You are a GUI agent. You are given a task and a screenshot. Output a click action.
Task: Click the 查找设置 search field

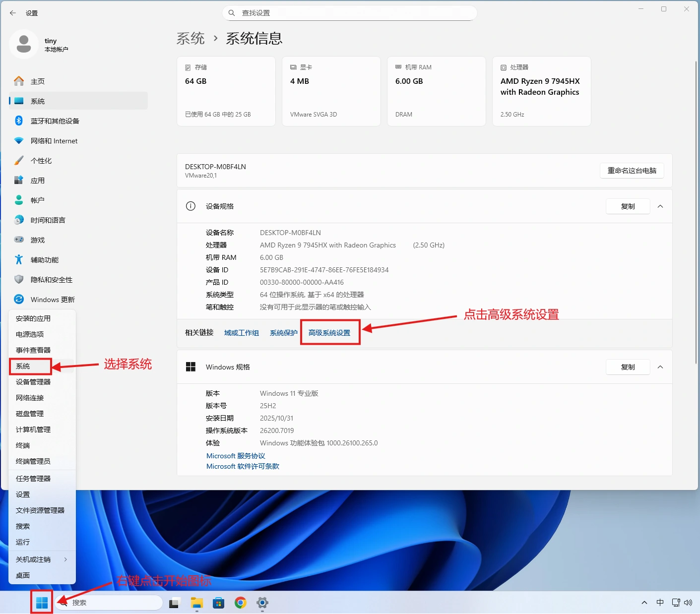point(350,13)
